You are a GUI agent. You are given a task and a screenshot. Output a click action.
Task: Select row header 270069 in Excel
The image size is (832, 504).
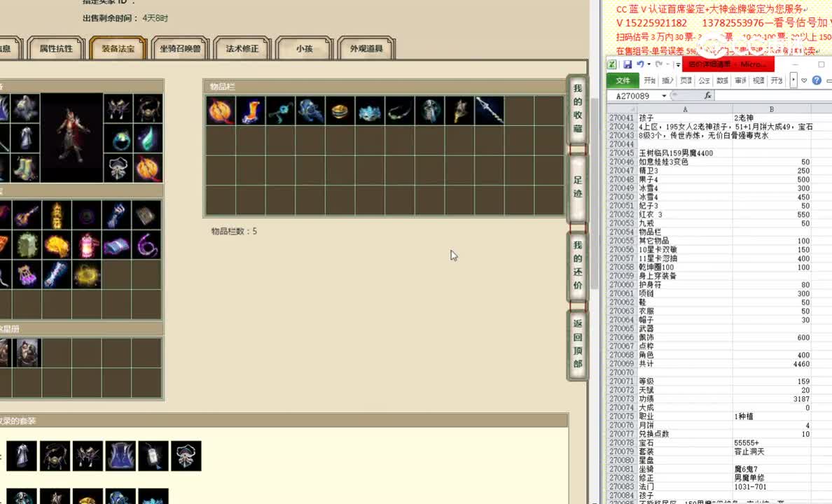tap(621, 364)
